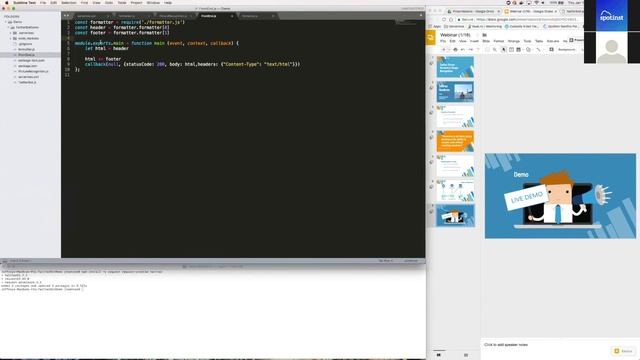Open the Apps bookmark in Chrome
This screenshot has width=640, height=360.
(434, 27)
